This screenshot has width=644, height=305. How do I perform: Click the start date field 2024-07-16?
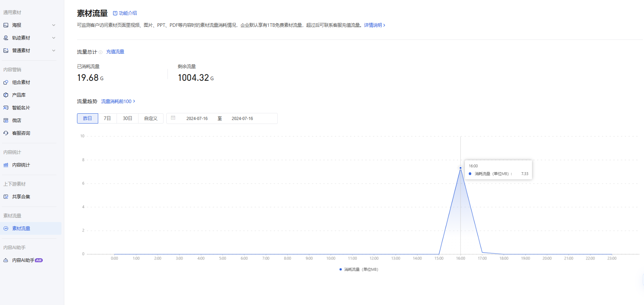[197, 119]
